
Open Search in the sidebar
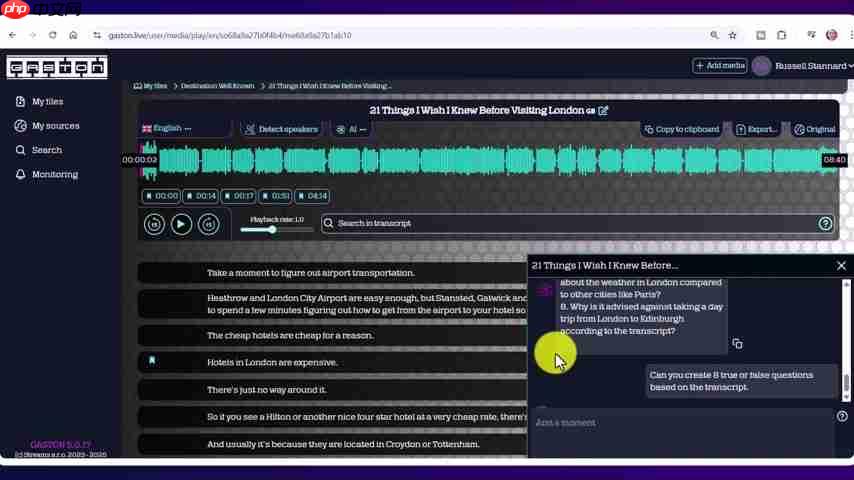[39, 150]
